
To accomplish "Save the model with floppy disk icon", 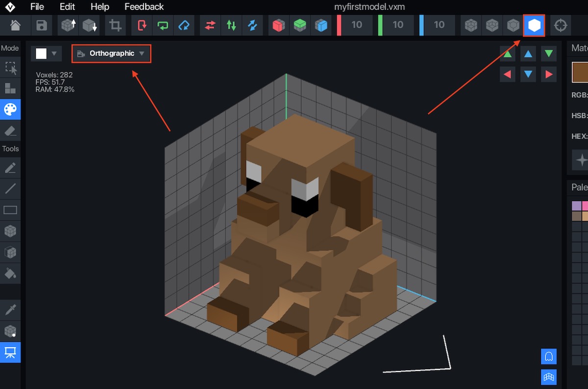I will coord(42,25).
